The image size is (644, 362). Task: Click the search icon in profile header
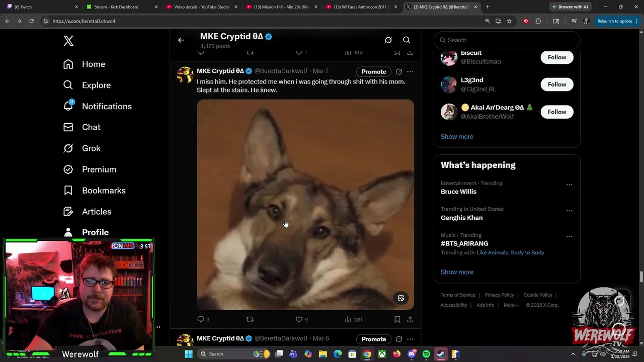[407, 40]
